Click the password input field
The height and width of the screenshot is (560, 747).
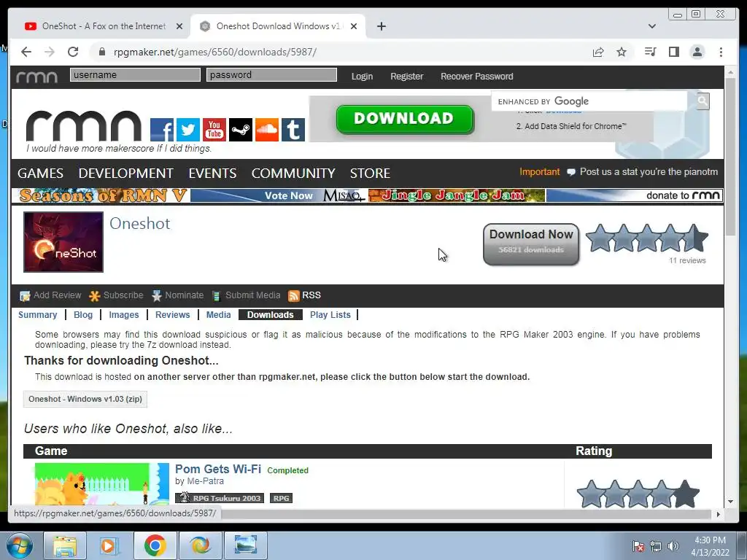tap(271, 75)
